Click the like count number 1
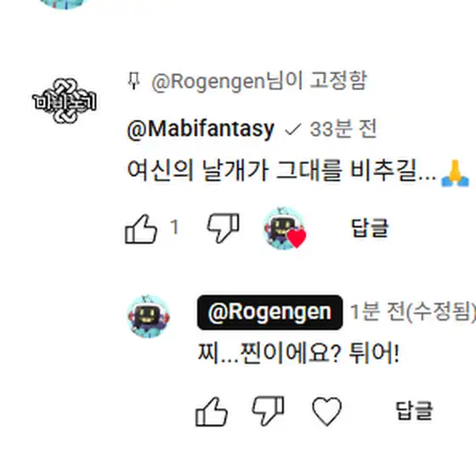Image resolution: width=476 pixels, height=476 pixels. point(174,227)
